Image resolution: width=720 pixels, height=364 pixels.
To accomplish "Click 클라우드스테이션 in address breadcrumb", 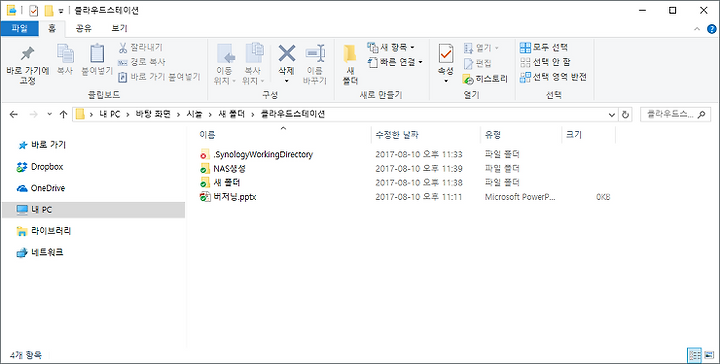I will [x=292, y=115].
